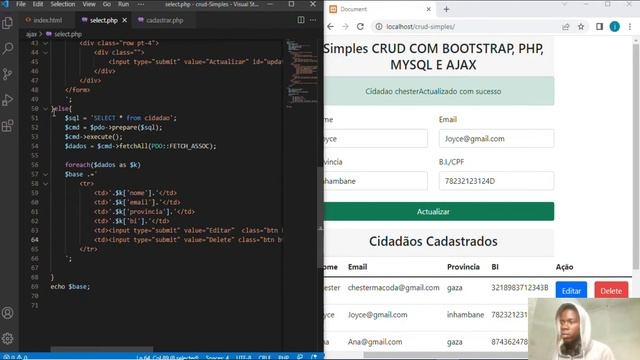The height and width of the screenshot is (360, 640).
Task: Click Ana@gmail.com table cell
Action: point(375,342)
